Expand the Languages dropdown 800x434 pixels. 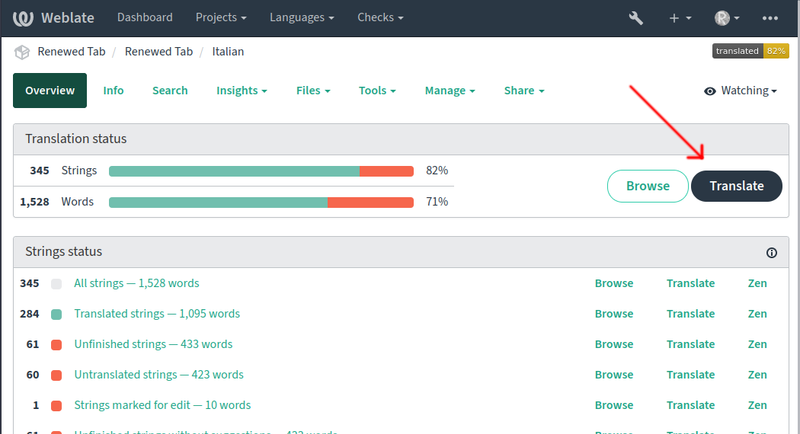pos(302,17)
